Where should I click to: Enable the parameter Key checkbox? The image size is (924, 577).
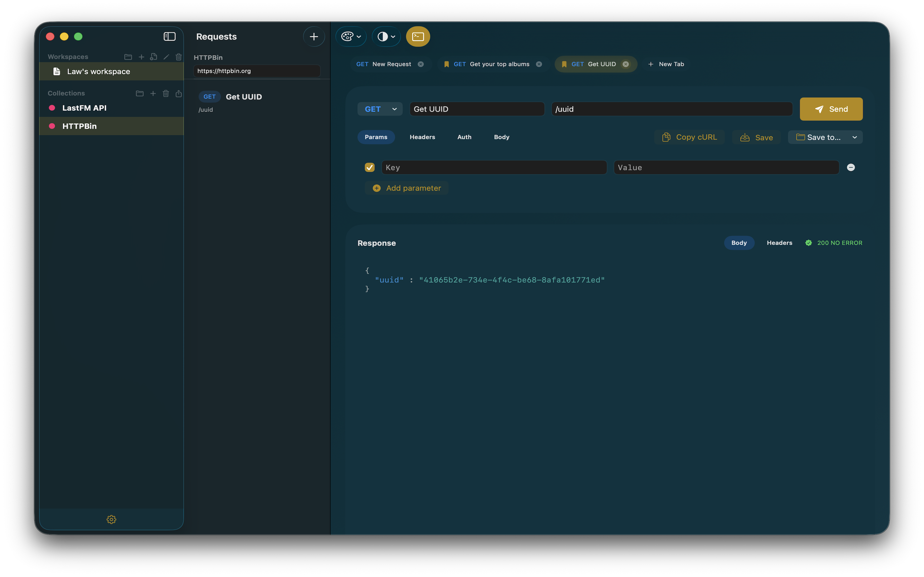click(369, 167)
